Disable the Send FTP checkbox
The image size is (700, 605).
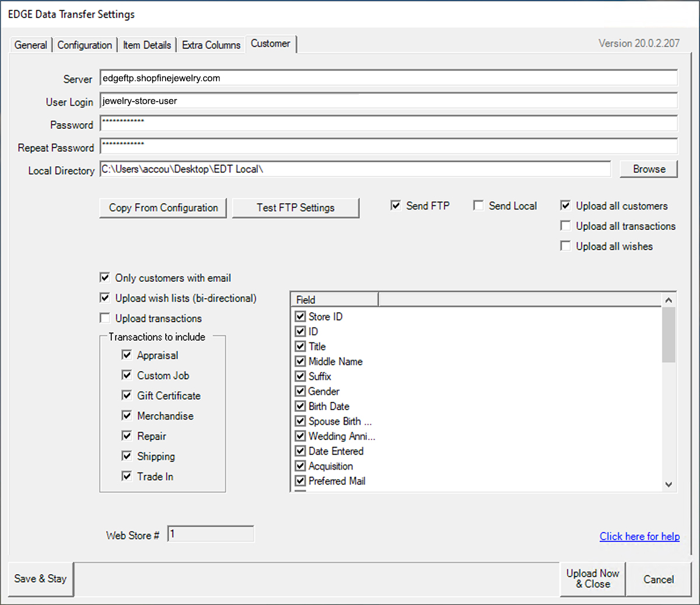pos(396,205)
